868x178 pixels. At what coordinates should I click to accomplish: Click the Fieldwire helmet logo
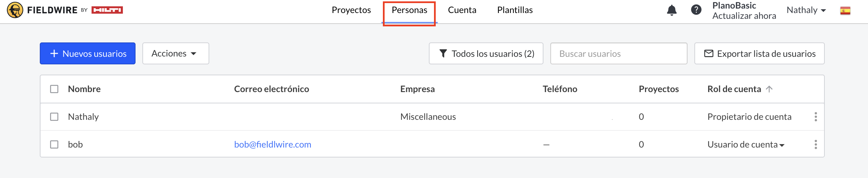[15, 10]
